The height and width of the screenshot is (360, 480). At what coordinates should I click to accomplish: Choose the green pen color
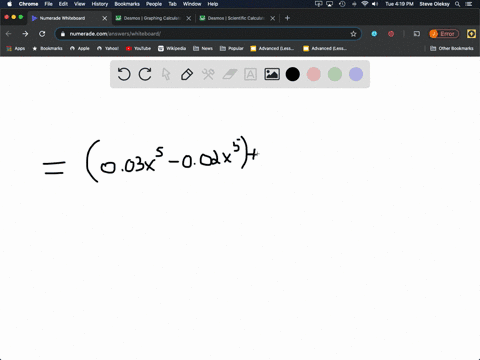coord(335,74)
